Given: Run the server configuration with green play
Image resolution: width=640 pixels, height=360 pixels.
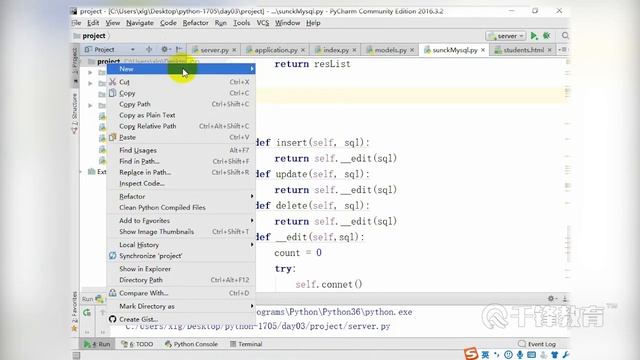Looking at the screenshot, I should point(534,36).
